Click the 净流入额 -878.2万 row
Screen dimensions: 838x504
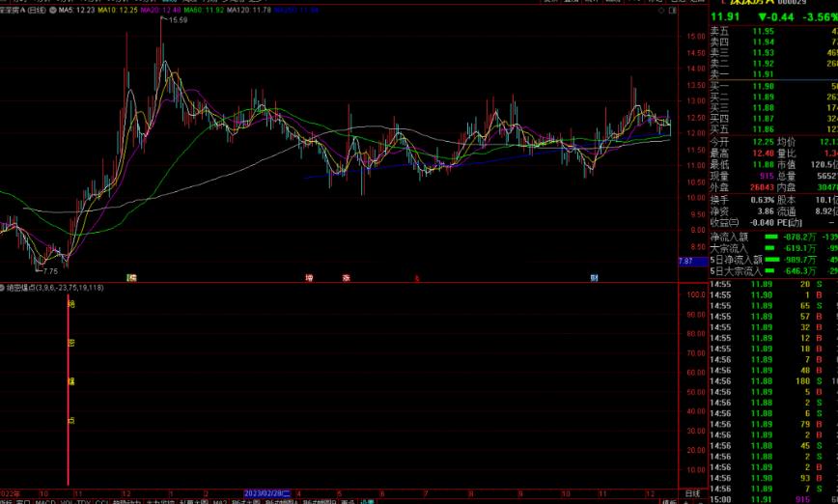(774, 237)
